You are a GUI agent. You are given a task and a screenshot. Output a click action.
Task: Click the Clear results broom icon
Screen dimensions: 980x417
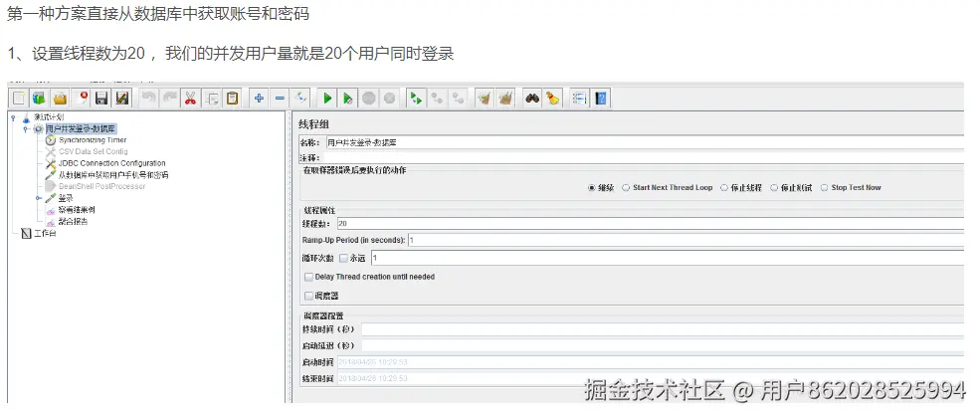485,99
